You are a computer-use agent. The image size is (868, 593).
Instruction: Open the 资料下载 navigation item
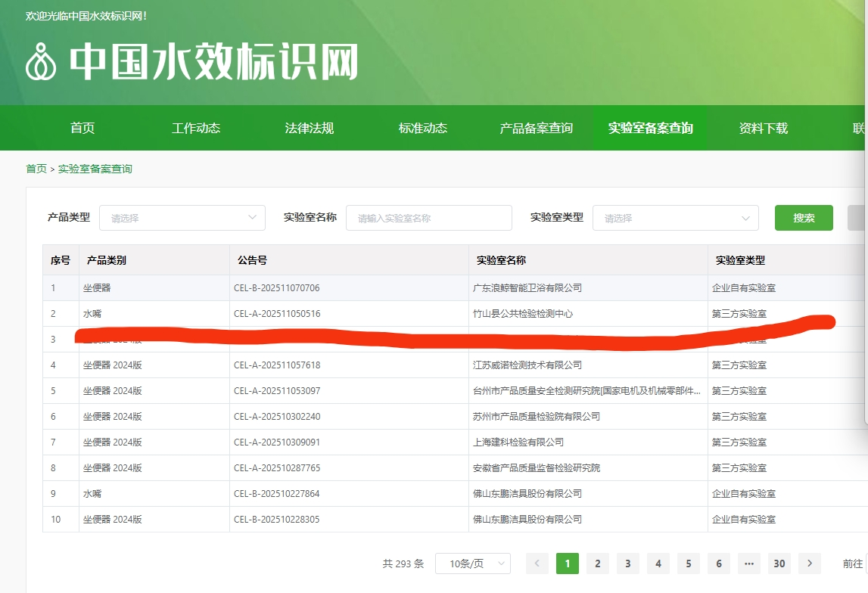coord(763,128)
